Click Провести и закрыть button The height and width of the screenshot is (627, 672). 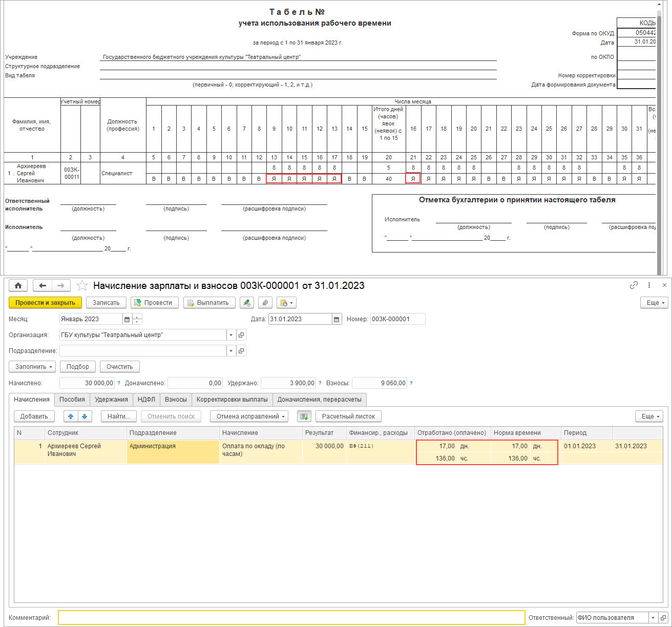[x=45, y=303]
